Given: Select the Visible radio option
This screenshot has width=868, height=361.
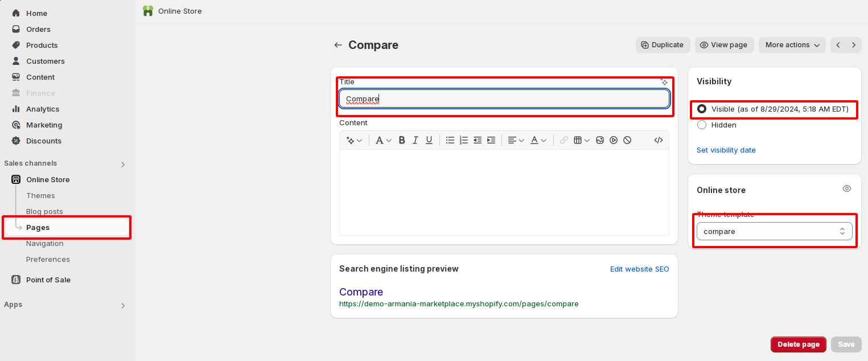Looking at the screenshot, I should click(702, 109).
